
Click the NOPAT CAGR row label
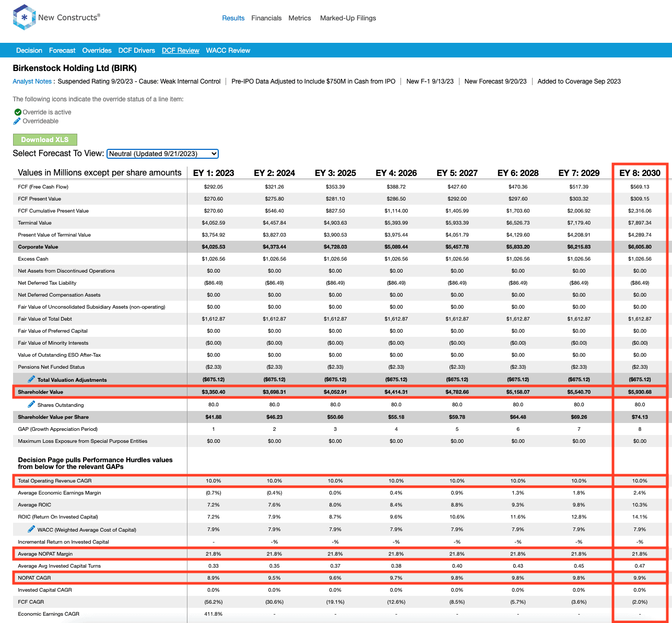click(x=34, y=578)
